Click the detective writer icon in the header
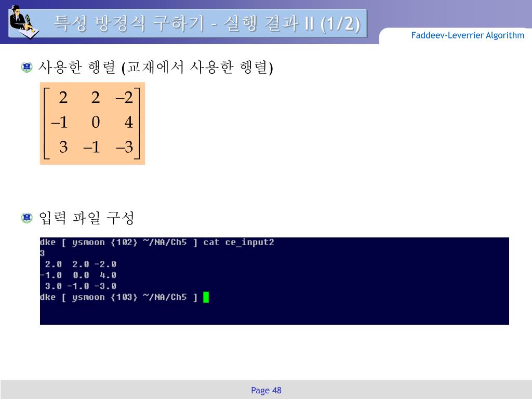 tap(24, 22)
